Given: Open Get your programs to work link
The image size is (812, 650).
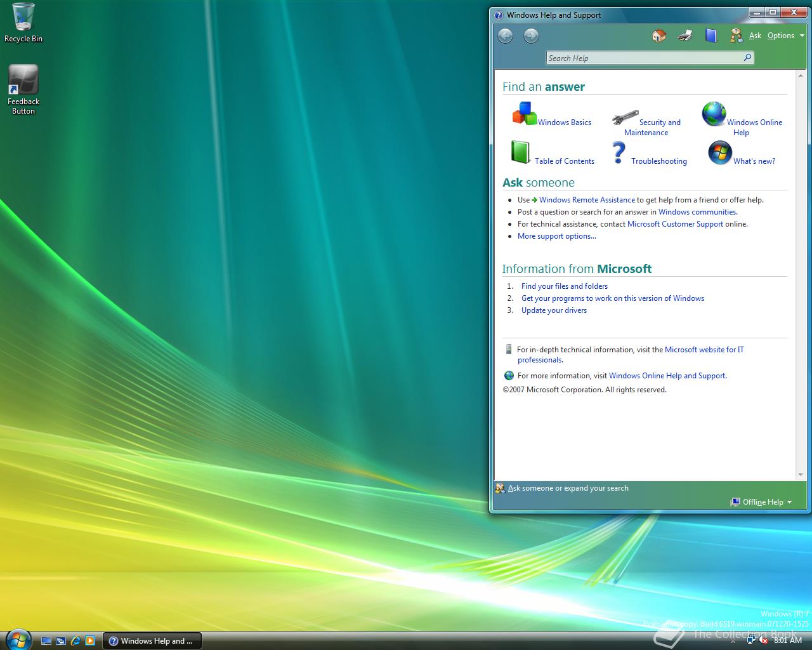Looking at the screenshot, I should [x=613, y=298].
